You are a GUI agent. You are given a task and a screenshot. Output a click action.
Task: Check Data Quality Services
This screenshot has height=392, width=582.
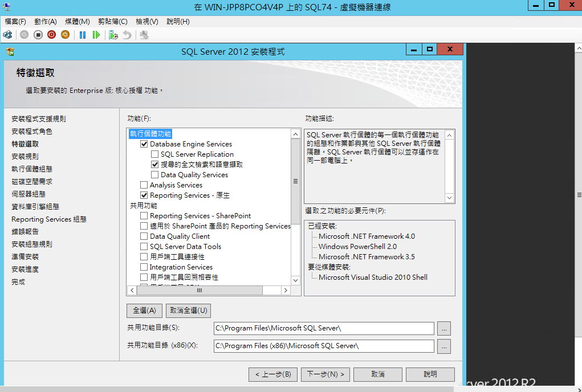(x=155, y=175)
